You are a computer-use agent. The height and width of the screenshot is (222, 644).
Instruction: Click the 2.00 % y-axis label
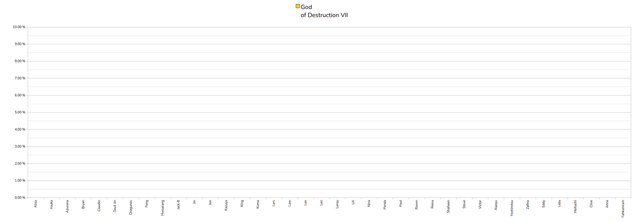[x=19, y=164]
